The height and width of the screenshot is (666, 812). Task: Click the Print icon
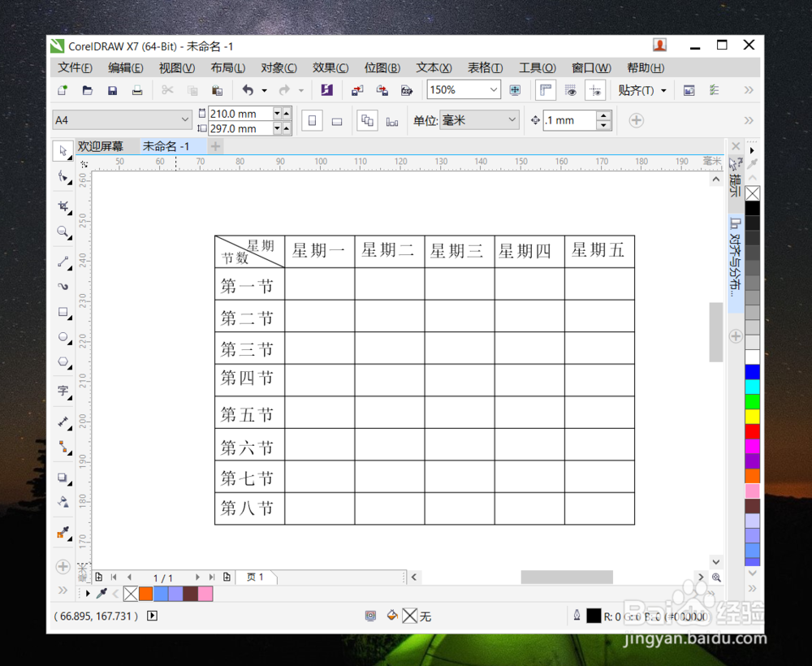[x=137, y=90]
